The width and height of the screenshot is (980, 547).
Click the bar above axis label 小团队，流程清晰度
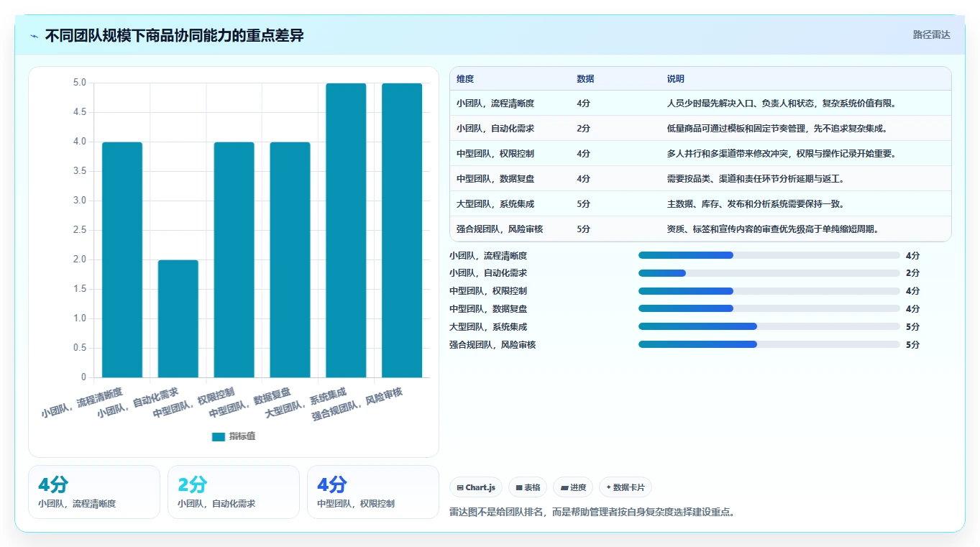[x=122, y=259]
